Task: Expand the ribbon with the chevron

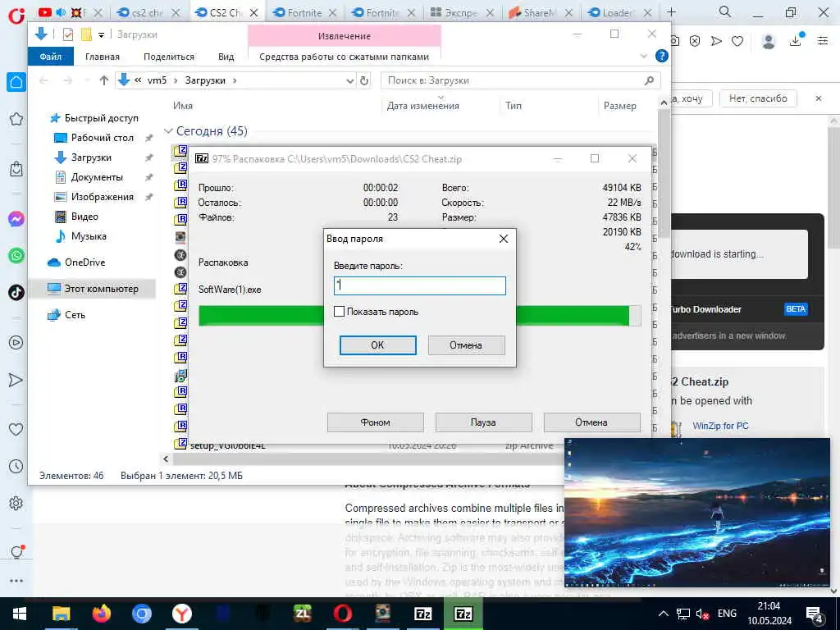Action: [x=643, y=56]
